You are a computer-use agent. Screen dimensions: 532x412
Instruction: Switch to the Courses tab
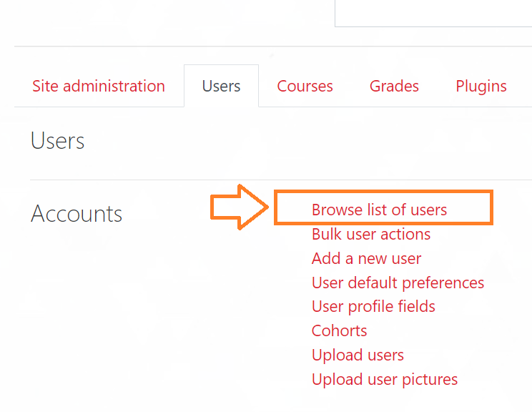pos(305,86)
